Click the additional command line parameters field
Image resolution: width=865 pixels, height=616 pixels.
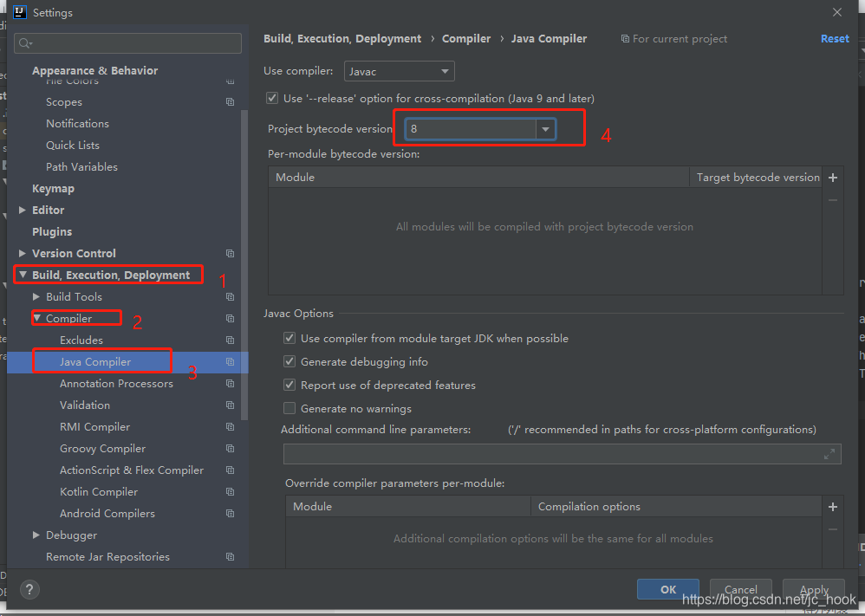pyautogui.click(x=563, y=454)
